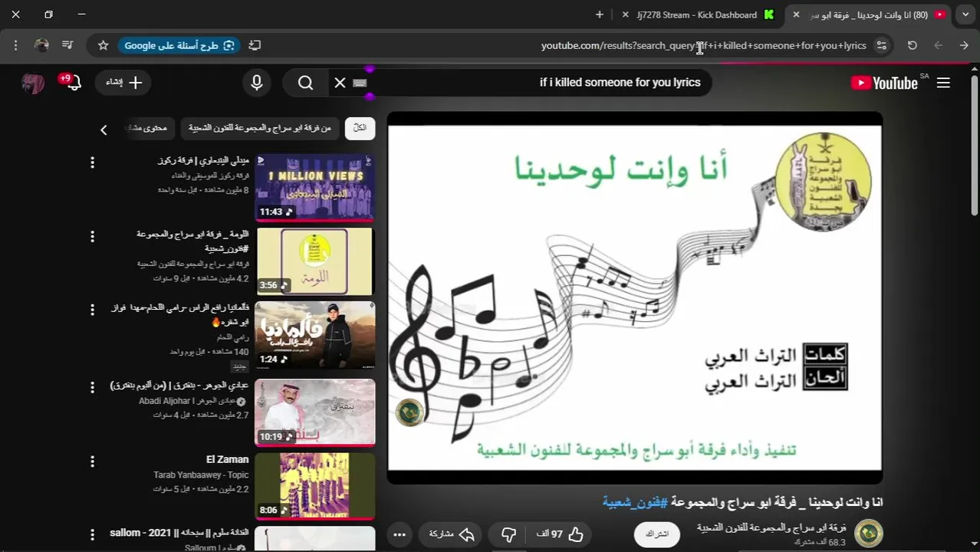
Task: Open a new browser tab with the plus
Action: click(x=600, y=15)
